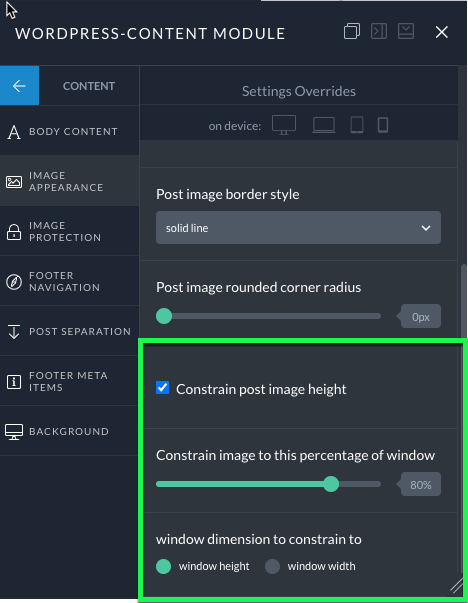Dock panel to the bottom

pyautogui.click(x=406, y=31)
